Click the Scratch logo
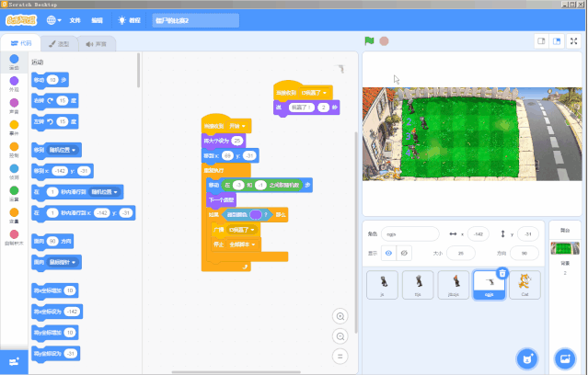Viewport: 588px width, 375px height. (21, 20)
